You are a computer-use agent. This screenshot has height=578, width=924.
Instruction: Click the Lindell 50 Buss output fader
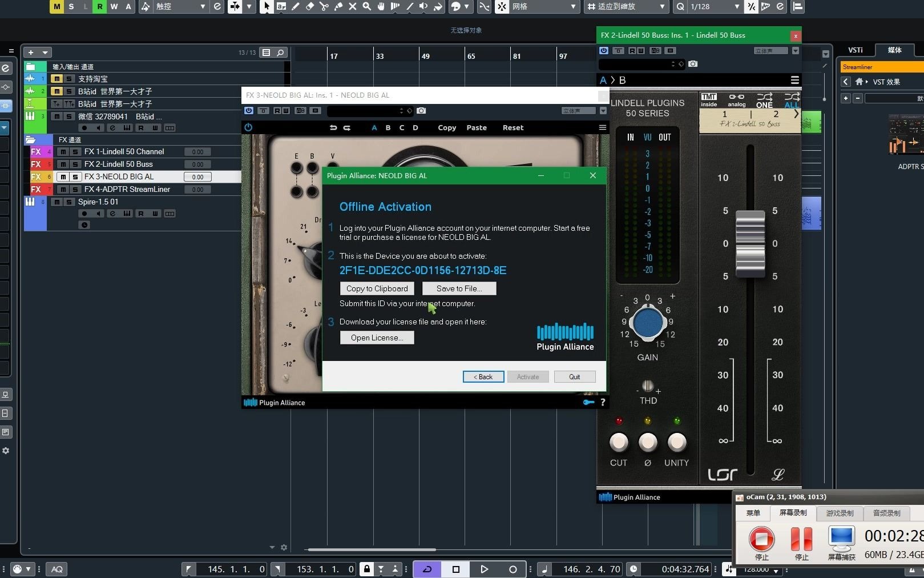point(750,243)
